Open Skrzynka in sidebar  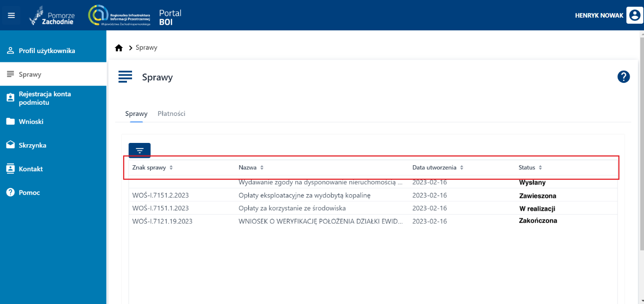(33, 145)
